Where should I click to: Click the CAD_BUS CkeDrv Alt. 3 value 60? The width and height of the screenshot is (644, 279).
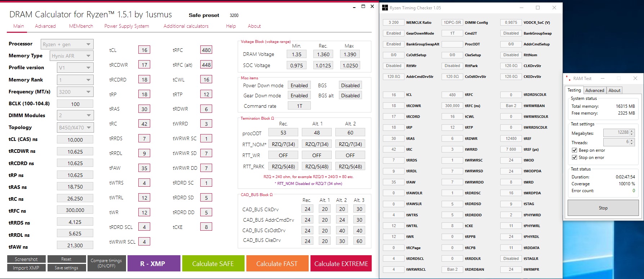click(359, 241)
